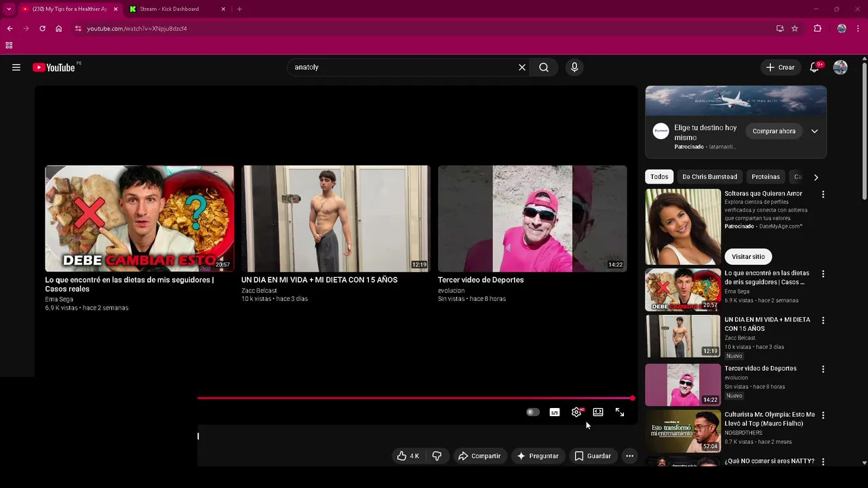
Task: Like the video showing 4 K
Action: click(x=408, y=456)
